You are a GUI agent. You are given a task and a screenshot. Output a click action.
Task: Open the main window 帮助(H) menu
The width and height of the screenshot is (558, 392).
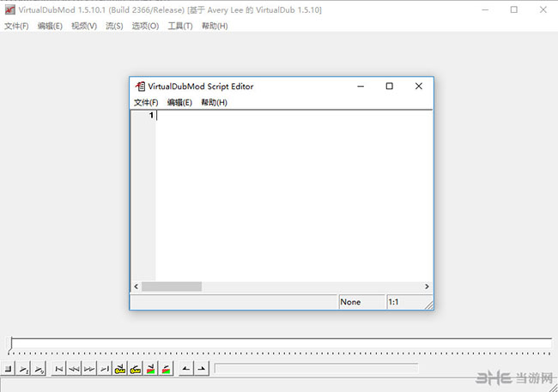click(215, 26)
